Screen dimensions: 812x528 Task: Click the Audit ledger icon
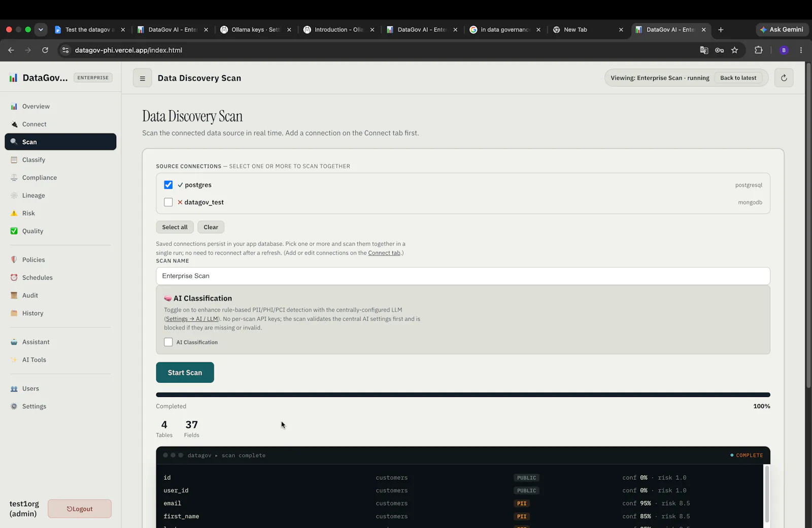pyautogui.click(x=14, y=295)
